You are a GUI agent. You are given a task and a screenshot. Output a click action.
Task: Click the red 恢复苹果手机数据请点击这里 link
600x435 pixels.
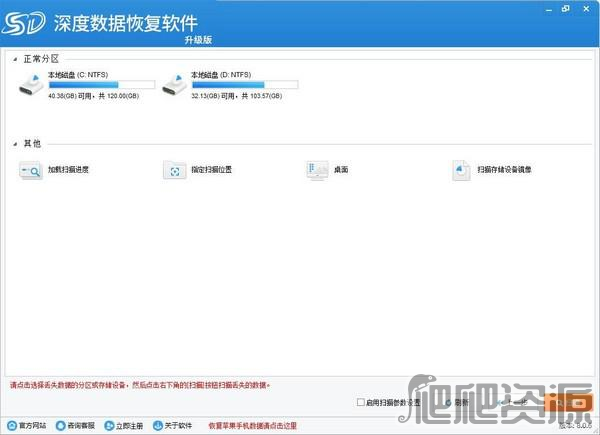click(253, 425)
